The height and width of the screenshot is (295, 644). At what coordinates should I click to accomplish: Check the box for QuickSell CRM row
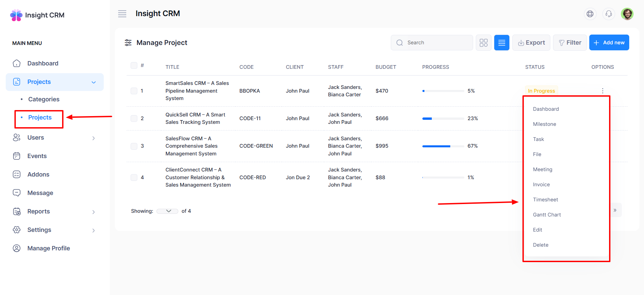[134, 118]
